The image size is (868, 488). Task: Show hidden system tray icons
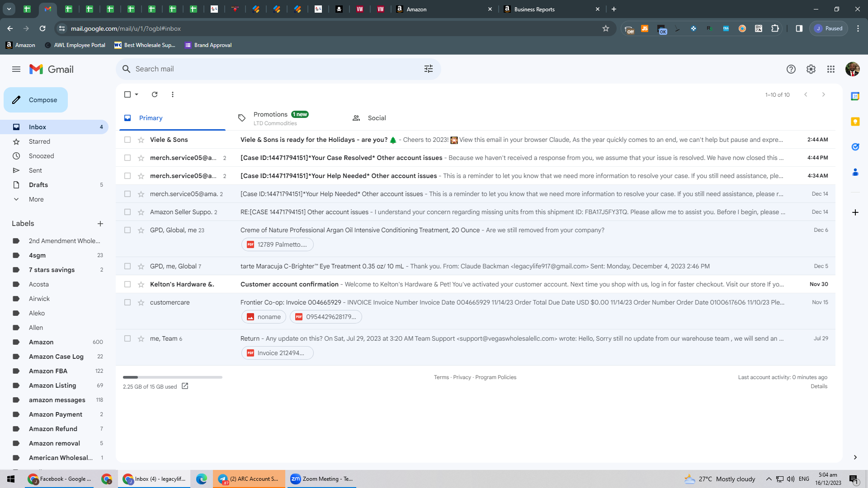[x=769, y=479]
